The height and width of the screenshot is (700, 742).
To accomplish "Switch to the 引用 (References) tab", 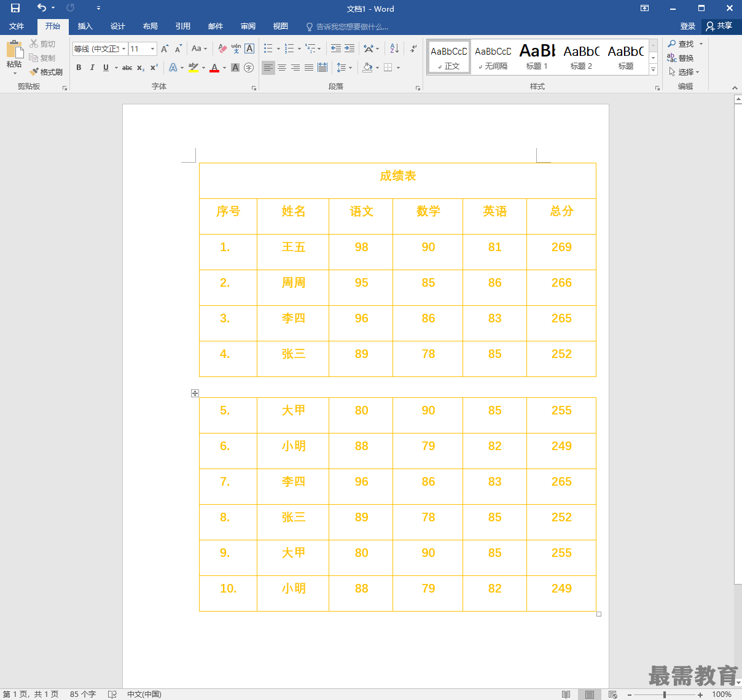I will click(182, 26).
